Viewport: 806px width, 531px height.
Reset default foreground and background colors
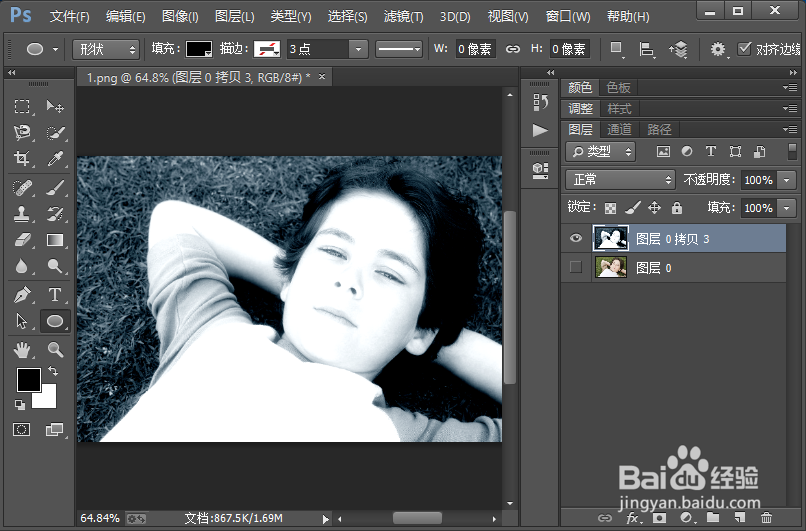(x=20, y=405)
